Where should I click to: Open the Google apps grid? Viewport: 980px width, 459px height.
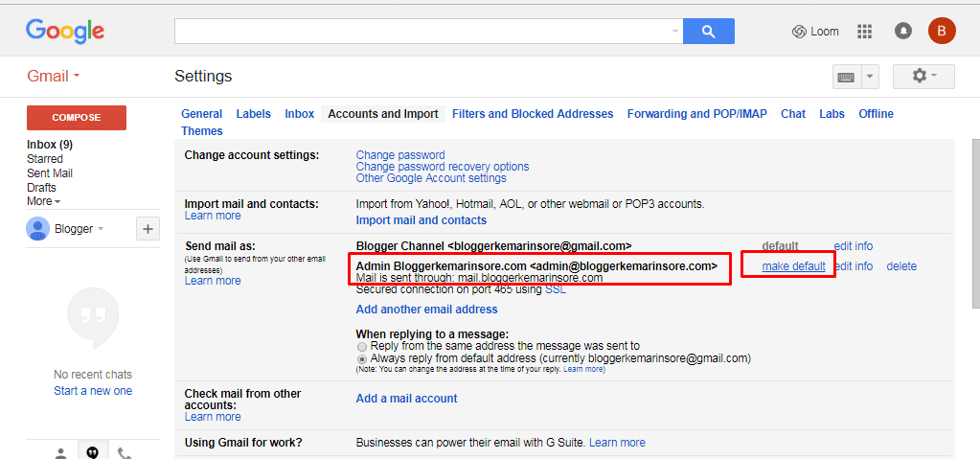tap(864, 32)
